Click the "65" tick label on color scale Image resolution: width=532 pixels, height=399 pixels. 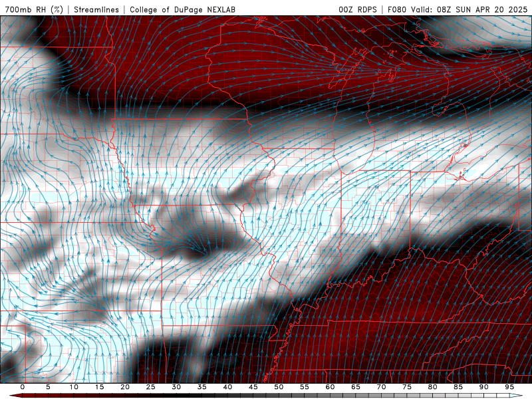click(x=356, y=387)
